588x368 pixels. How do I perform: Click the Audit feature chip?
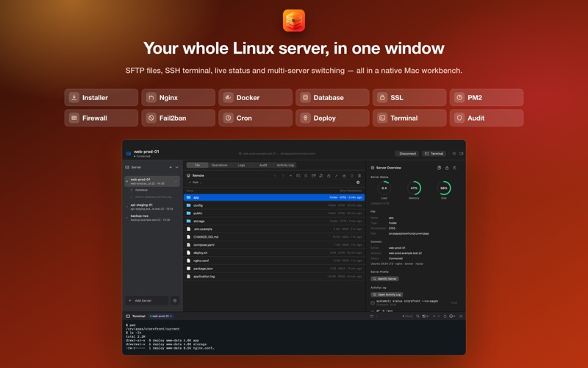click(x=487, y=118)
